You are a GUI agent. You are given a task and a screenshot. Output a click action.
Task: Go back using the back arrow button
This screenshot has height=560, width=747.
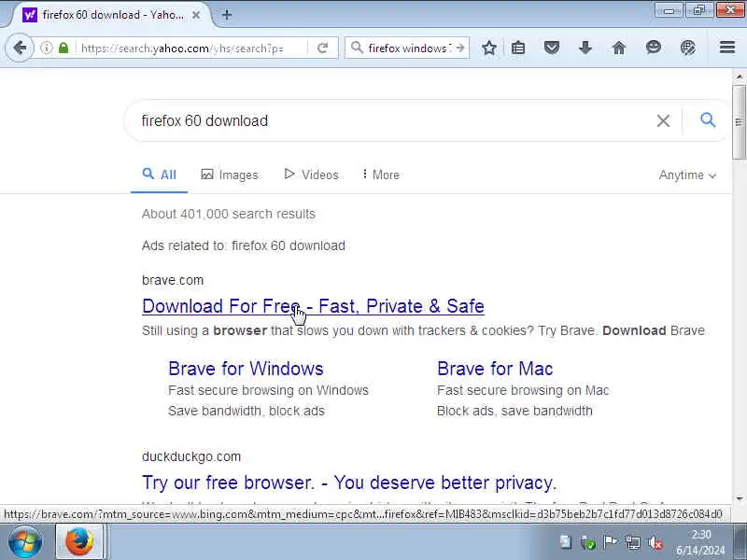(x=20, y=48)
